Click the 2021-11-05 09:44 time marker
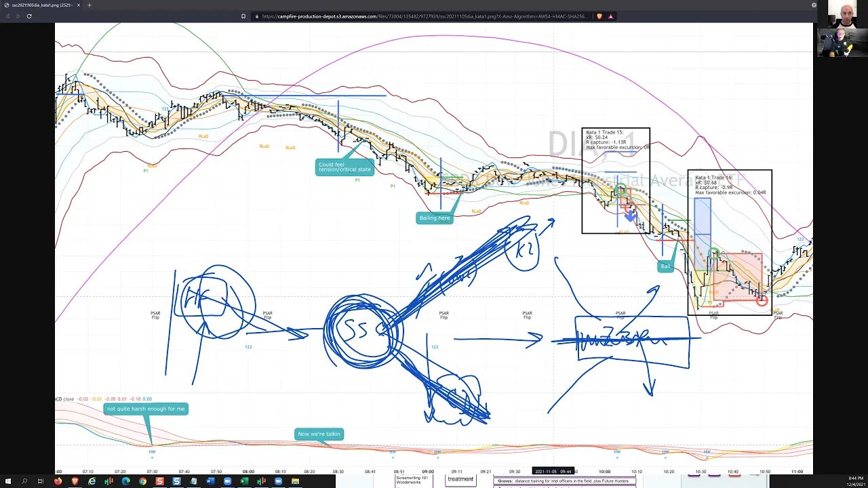 pyautogui.click(x=553, y=471)
